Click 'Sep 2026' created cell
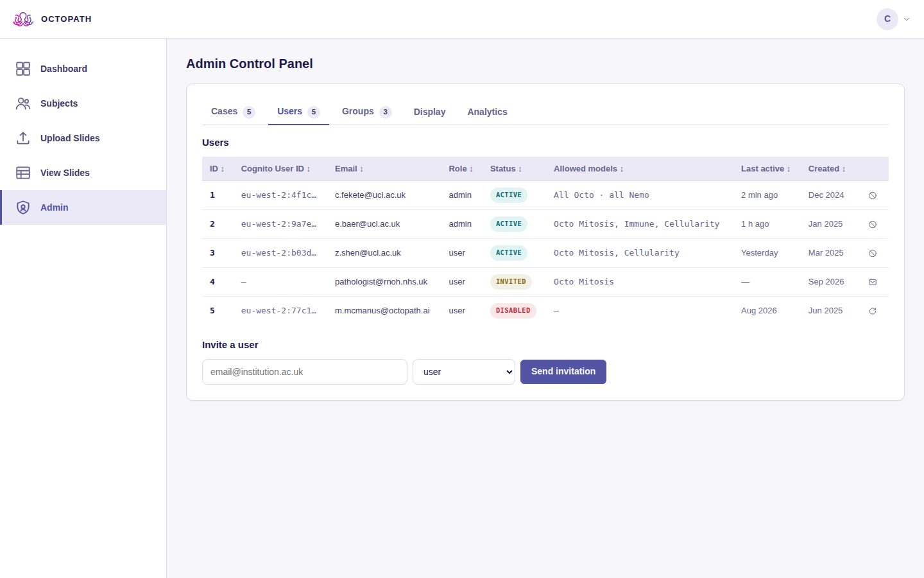Image resolution: width=924 pixels, height=578 pixels. (x=826, y=282)
